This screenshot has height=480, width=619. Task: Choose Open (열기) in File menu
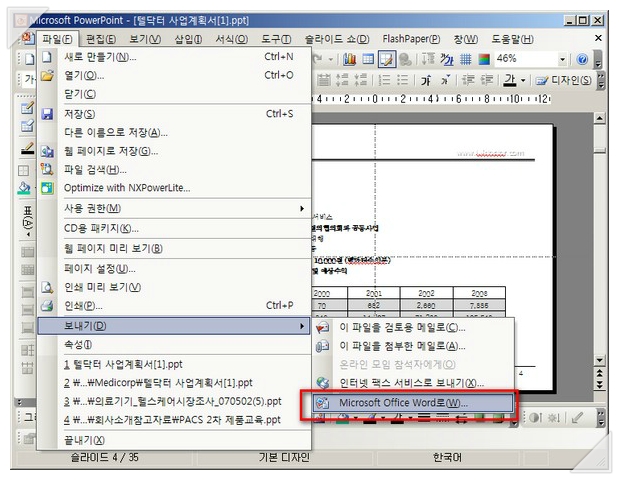click(174, 75)
